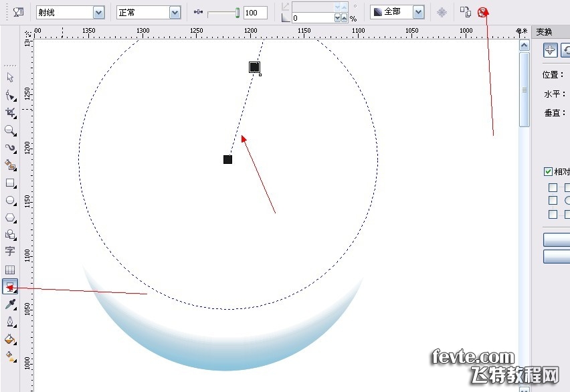
Task: Click the ruler origin corner box
Action: click(27, 33)
